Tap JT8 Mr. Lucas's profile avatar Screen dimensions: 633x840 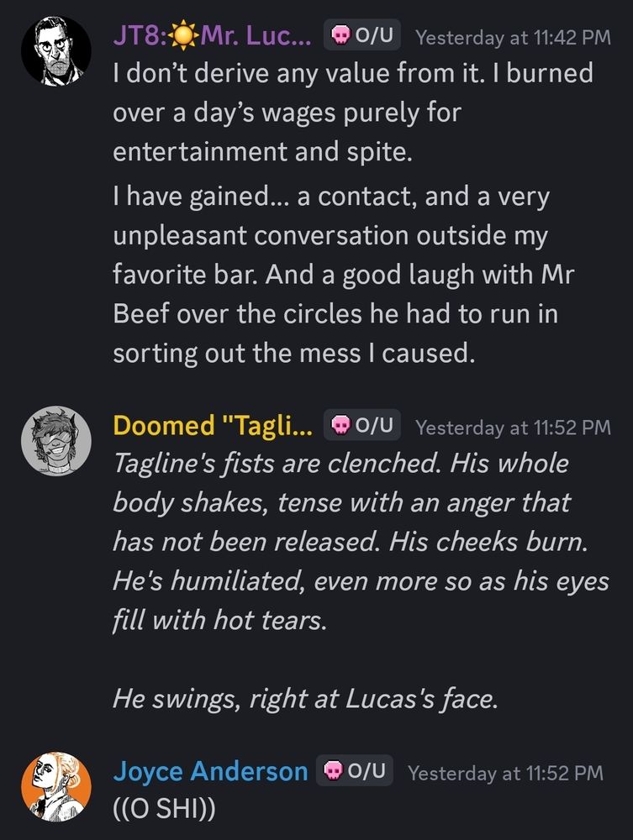[x=55, y=50]
